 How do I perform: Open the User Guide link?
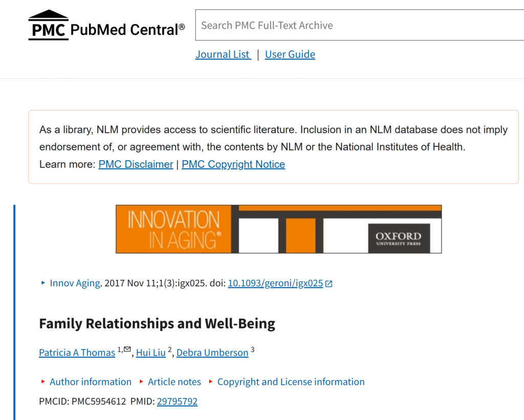(x=290, y=54)
